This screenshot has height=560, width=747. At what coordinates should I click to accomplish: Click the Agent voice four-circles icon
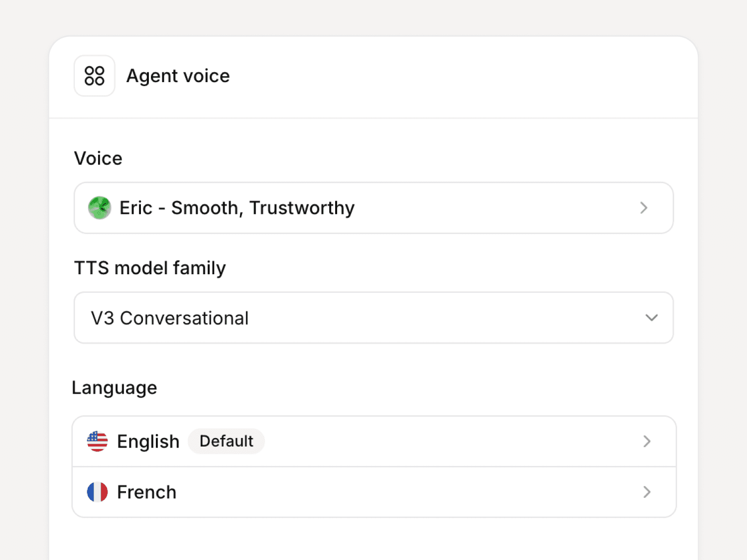tap(95, 76)
